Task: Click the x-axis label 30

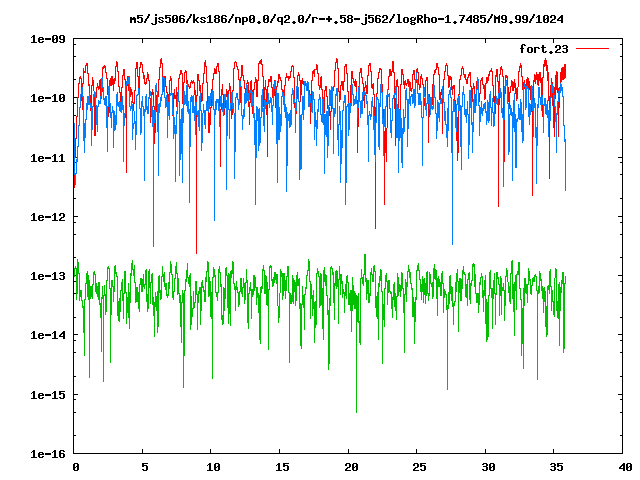Action: pos(488,467)
